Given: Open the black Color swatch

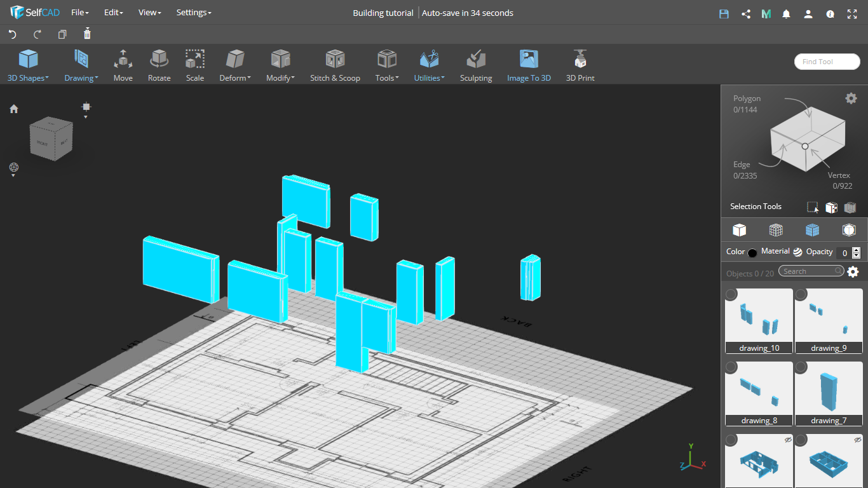Looking at the screenshot, I should (752, 252).
